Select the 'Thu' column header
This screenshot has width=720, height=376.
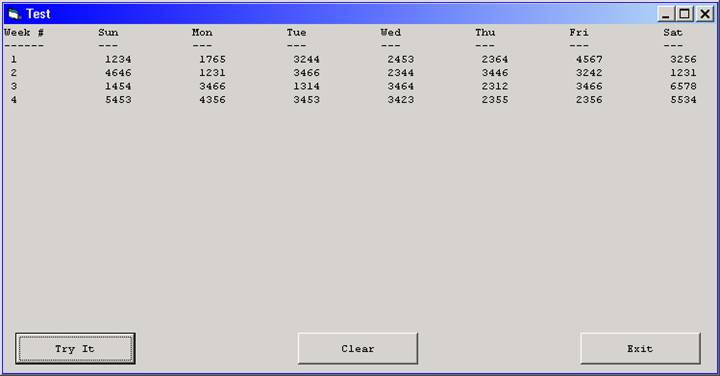[x=485, y=33]
